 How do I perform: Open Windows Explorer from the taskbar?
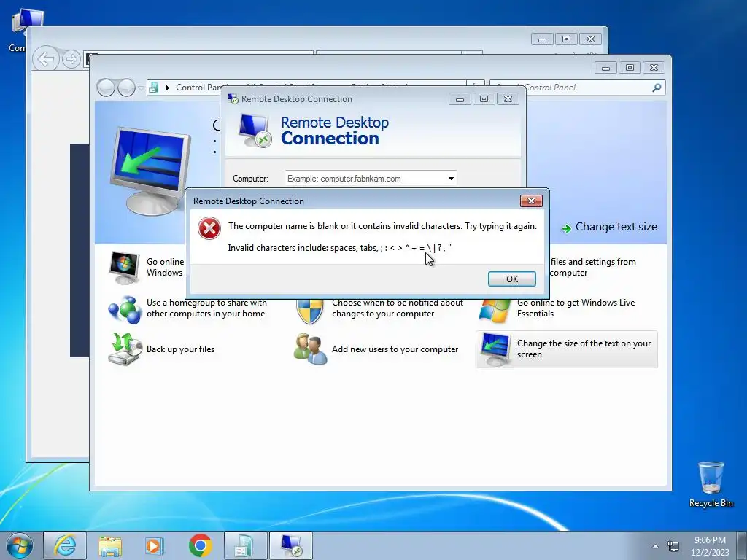pos(110,545)
